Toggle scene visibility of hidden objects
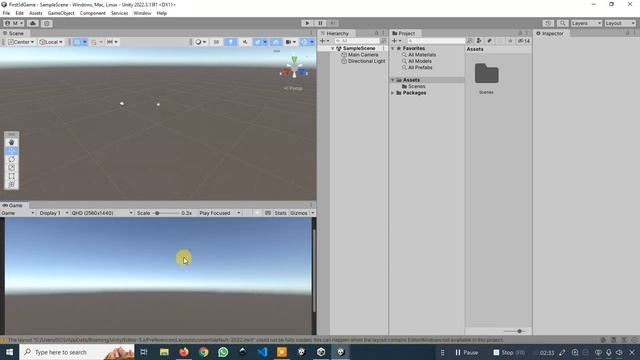The height and width of the screenshot is (360, 640). pyautogui.click(x=276, y=42)
